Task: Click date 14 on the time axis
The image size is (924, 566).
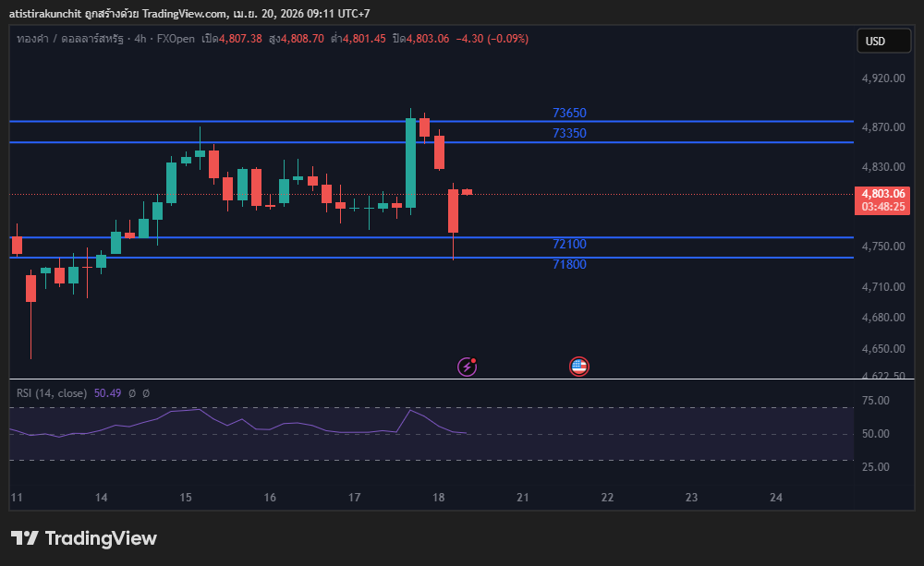Action: 102,498
